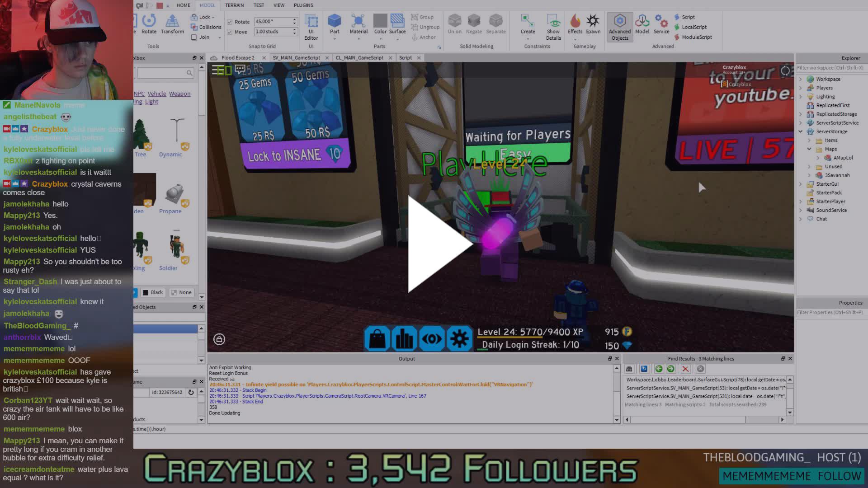Open the Join dropdown in Tools
This screenshot has height=488, width=868.
pyautogui.click(x=220, y=37)
